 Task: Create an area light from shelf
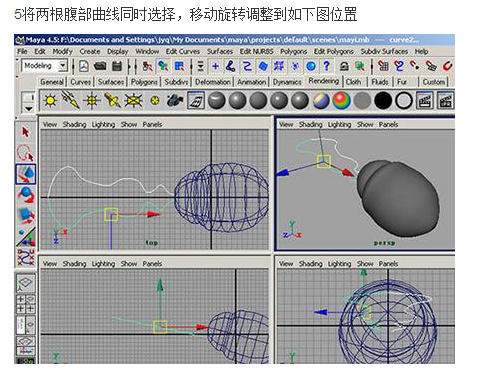click(133, 101)
